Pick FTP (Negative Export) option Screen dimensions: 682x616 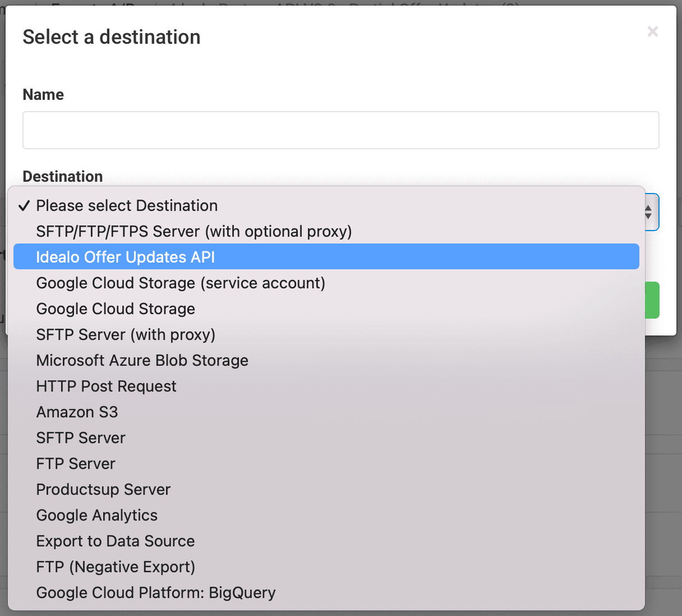(x=116, y=567)
